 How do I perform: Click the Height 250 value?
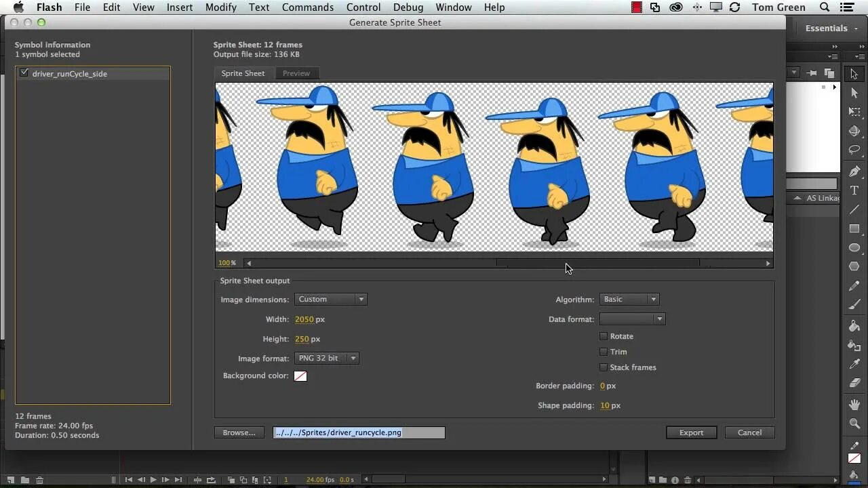pyautogui.click(x=302, y=339)
